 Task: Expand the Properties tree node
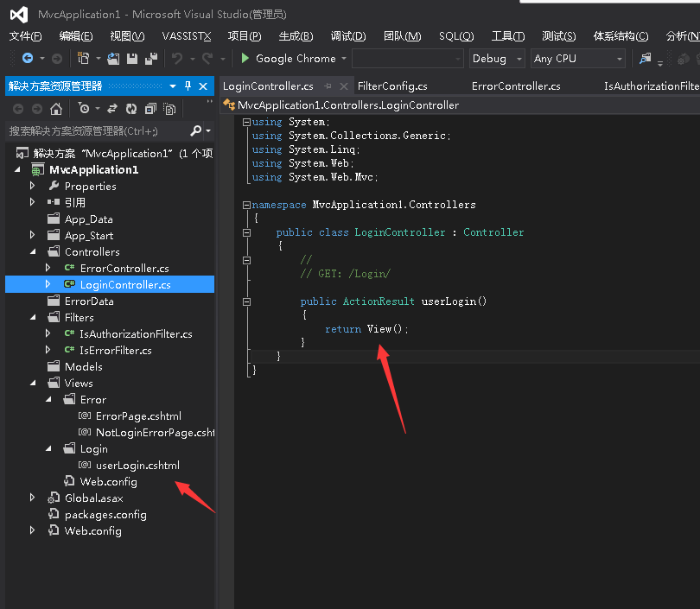point(33,186)
